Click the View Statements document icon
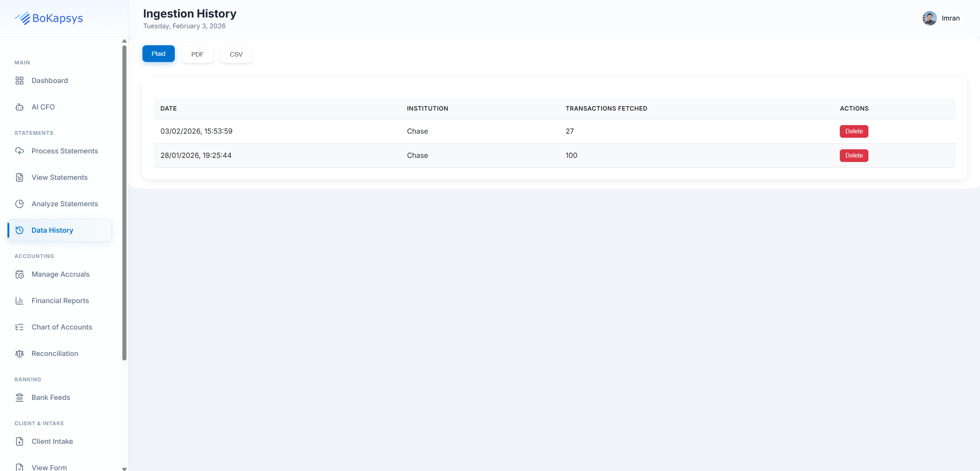Screen dimensions: 980x471 (19, 178)
